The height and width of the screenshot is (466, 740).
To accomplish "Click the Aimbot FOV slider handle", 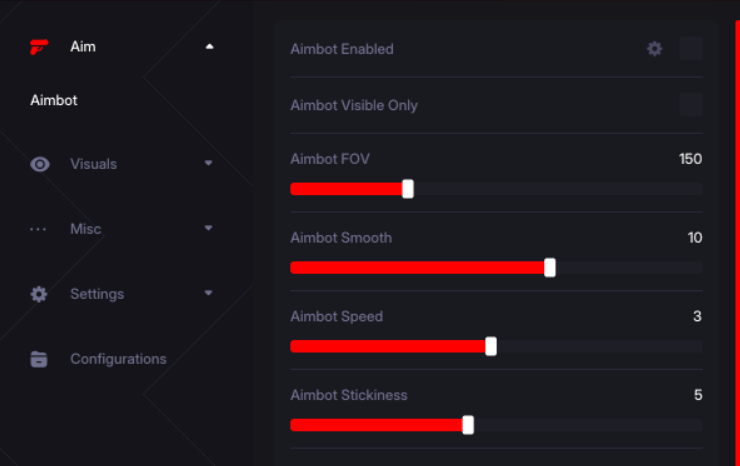I will tap(408, 189).
